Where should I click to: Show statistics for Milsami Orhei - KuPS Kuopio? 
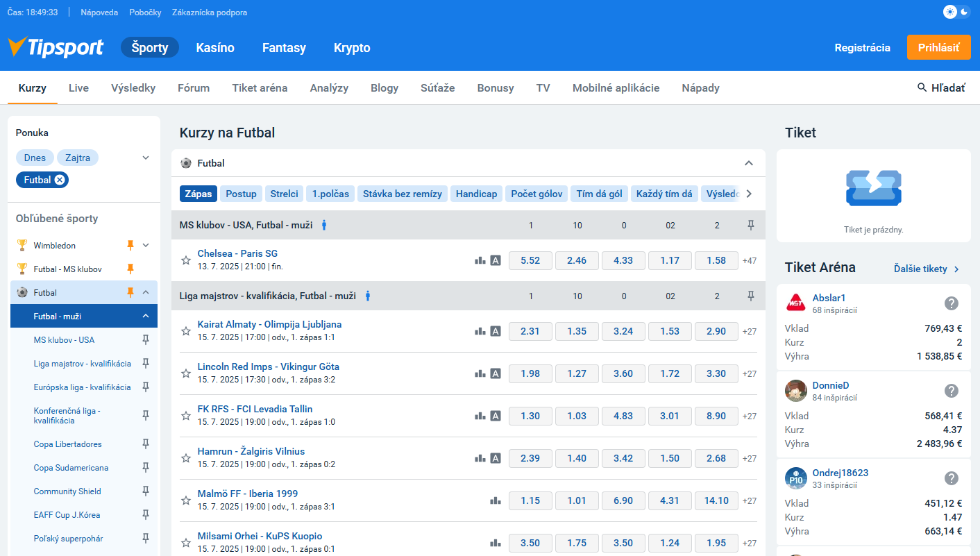tap(495, 543)
